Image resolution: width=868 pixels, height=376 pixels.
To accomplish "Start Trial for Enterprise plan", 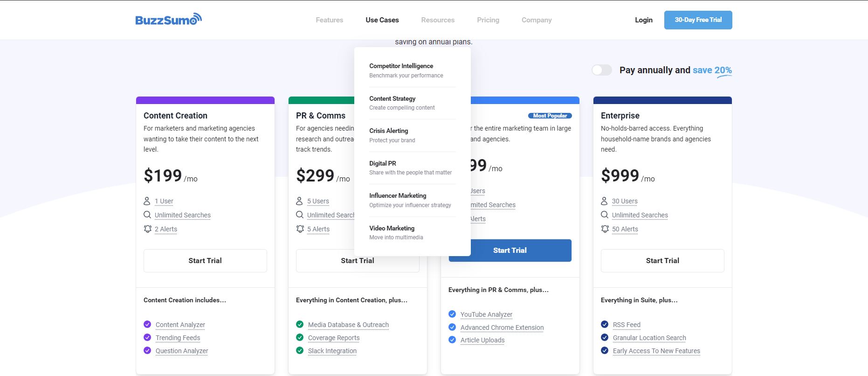I will click(x=662, y=261).
